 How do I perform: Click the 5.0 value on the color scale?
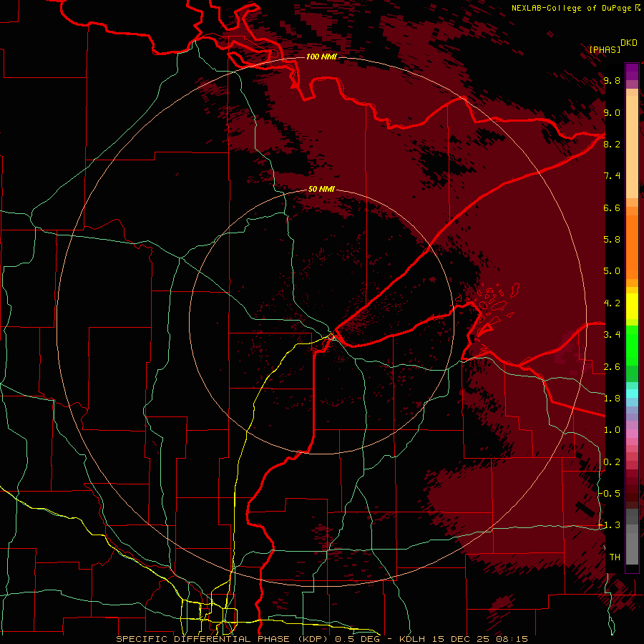(x=612, y=271)
